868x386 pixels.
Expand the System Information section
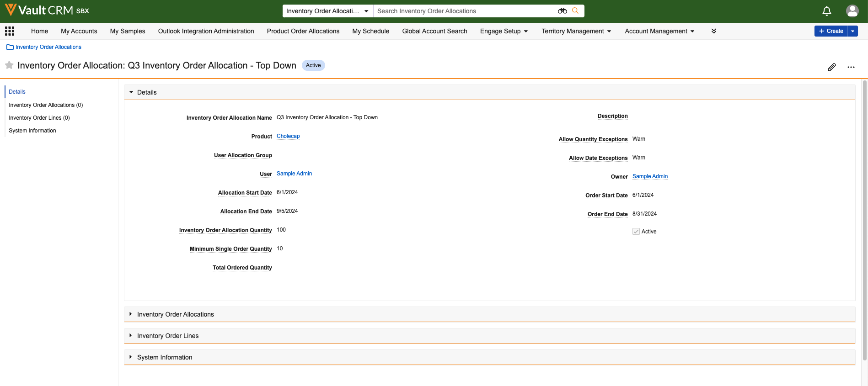coord(131,357)
